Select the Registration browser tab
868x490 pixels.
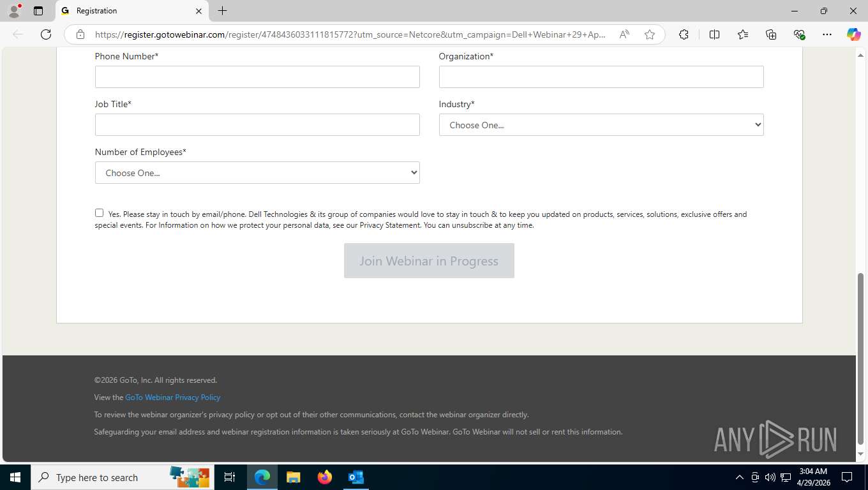click(132, 11)
